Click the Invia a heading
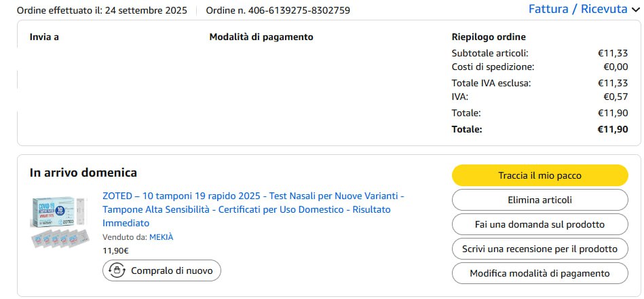The width and height of the screenshot is (644, 299). pyautogui.click(x=44, y=37)
